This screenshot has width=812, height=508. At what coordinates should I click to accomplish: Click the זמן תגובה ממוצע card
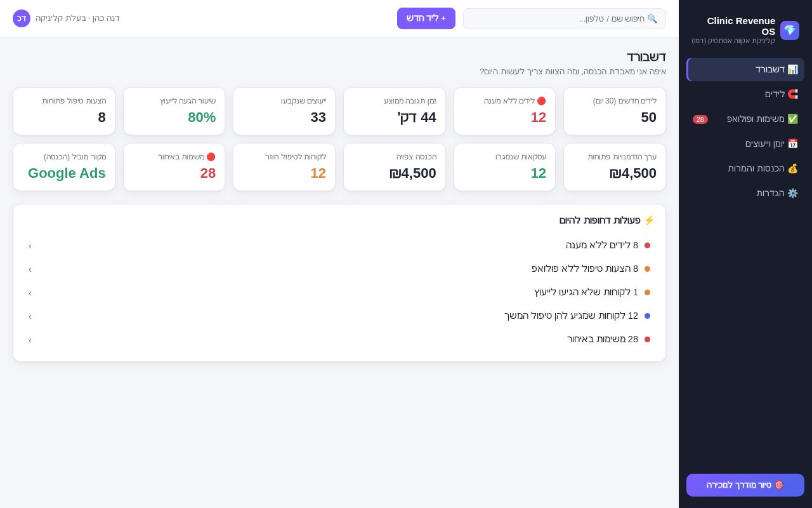coord(395,111)
